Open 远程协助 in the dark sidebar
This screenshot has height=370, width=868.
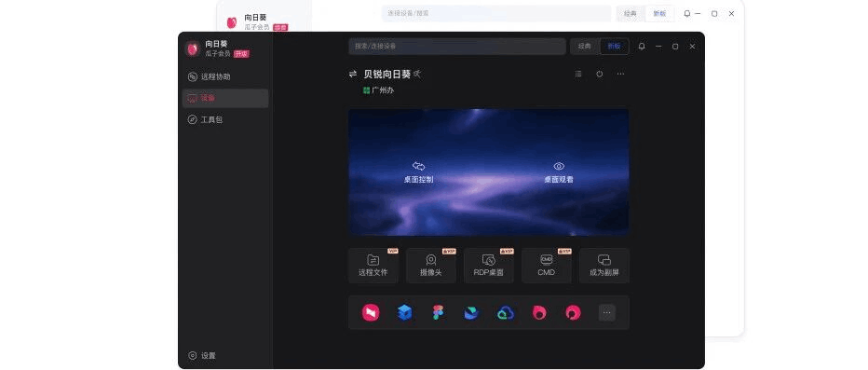point(225,77)
